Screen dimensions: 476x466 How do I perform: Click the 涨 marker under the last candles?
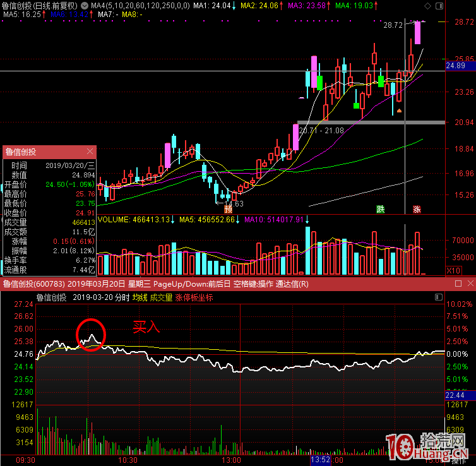tap(417, 209)
